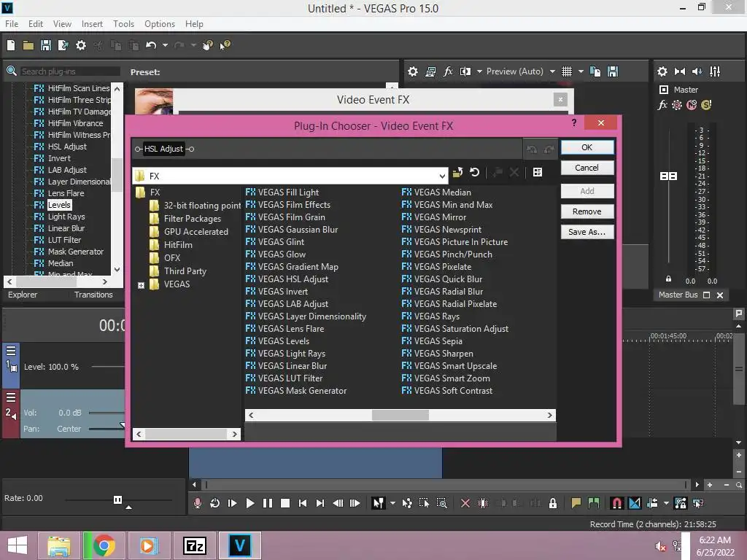Screen dimensions: 747x560
Task: Open Preview (Auto) quality dropdown
Action: point(552,71)
